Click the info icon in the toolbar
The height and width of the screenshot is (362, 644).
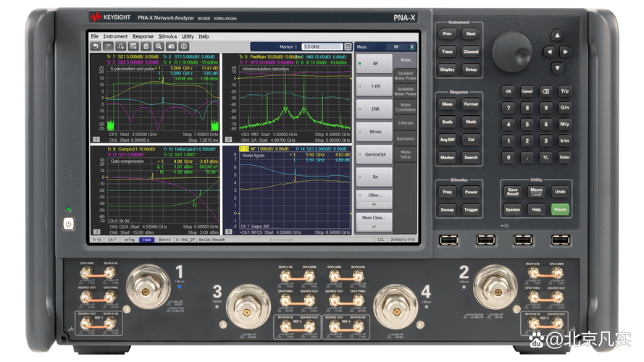point(184,46)
